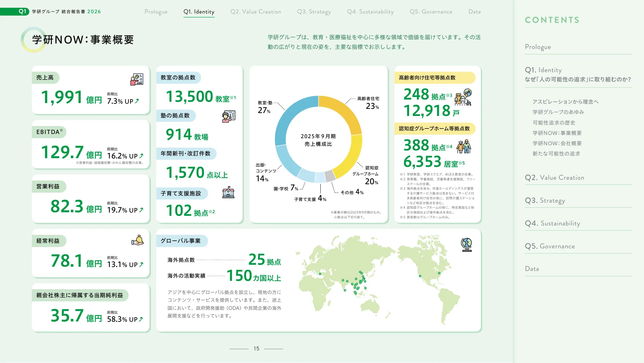Click the globe icon in グローバル事業 panel

pos(466,245)
